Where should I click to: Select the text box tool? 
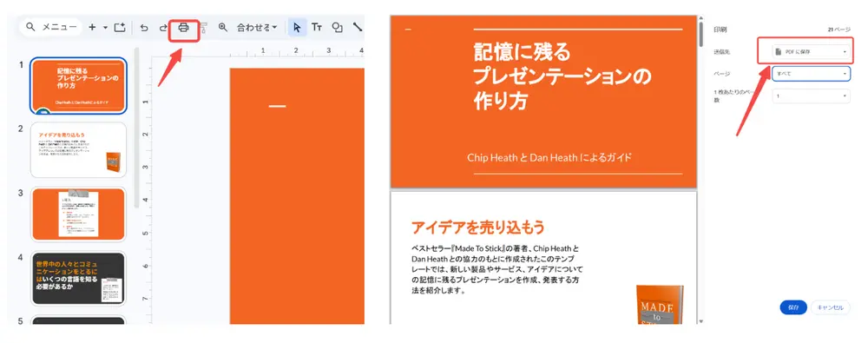[317, 27]
